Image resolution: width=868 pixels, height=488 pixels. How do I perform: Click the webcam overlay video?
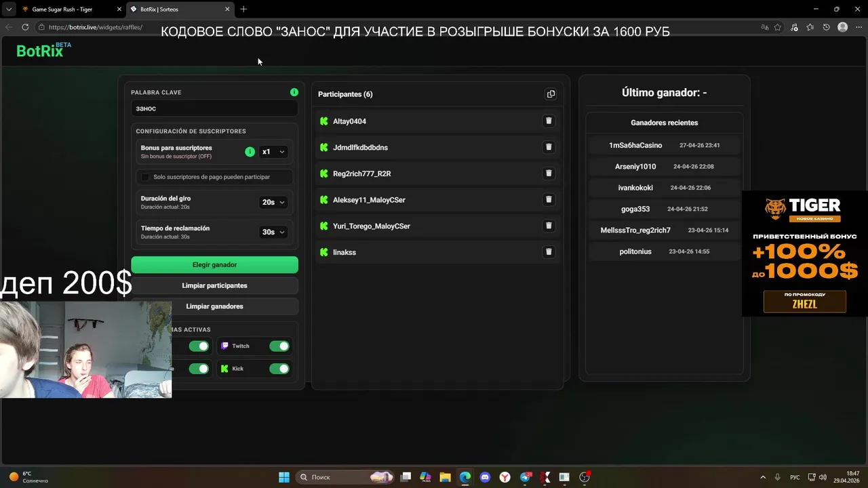click(85, 350)
